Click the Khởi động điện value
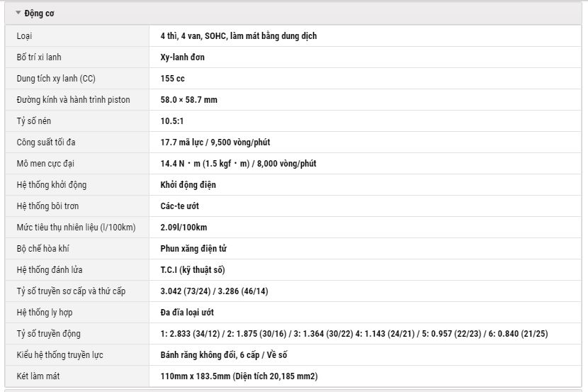 click(188, 185)
